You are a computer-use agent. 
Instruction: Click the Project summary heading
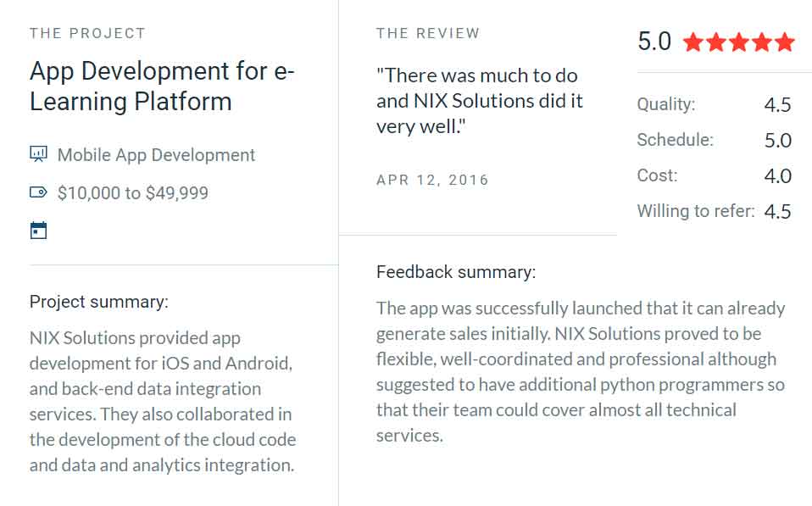click(99, 302)
